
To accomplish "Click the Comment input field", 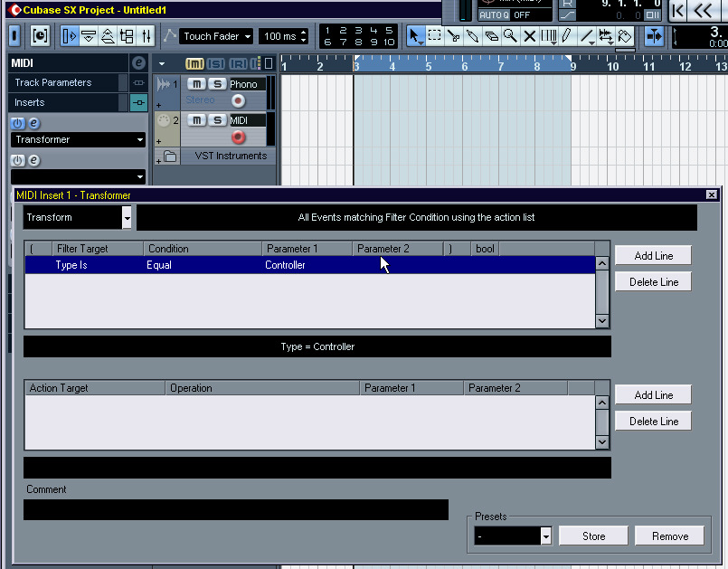I will pos(236,510).
